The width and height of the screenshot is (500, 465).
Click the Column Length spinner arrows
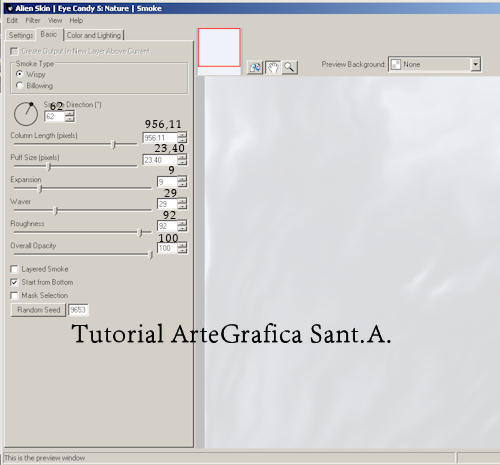coord(182,137)
